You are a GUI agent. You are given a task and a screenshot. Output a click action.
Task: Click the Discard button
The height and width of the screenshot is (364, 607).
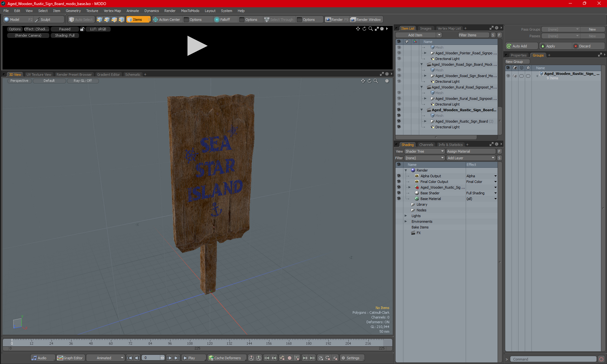click(589, 46)
